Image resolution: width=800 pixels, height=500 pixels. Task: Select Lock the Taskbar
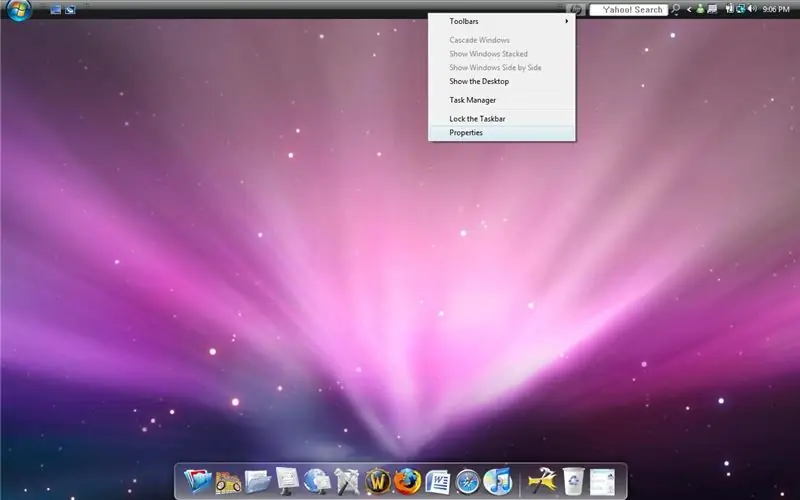(x=502, y=118)
